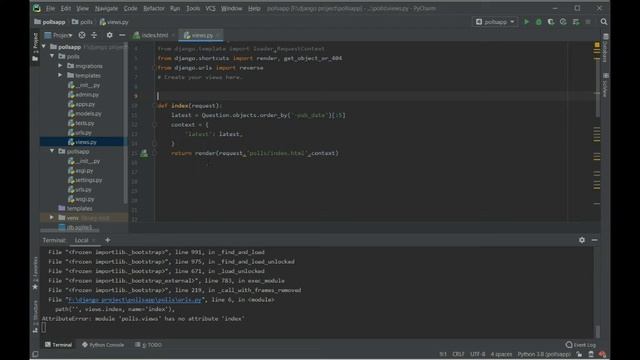Screen dimensions: 640x360
Task: Click the terminal vertical scrollbar
Action: (598, 331)
